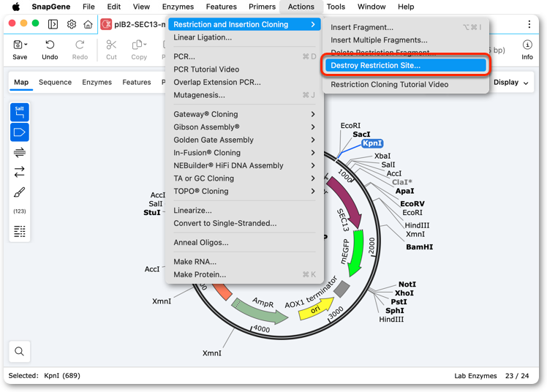
Task: Choose Linearize… menu item
Action: click(x=244, y=211)
